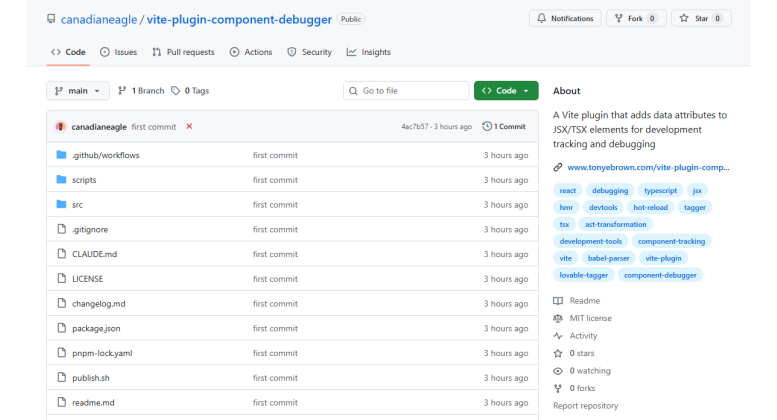Screen dimensions: 777x420
Task: Open the Readme link in About
Action: click(576, 301)
